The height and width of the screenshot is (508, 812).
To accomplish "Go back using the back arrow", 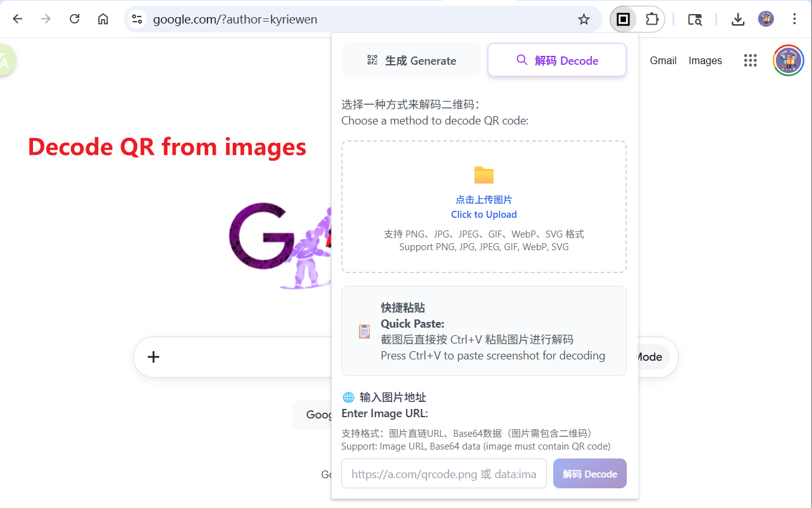I will click(17, 19).
